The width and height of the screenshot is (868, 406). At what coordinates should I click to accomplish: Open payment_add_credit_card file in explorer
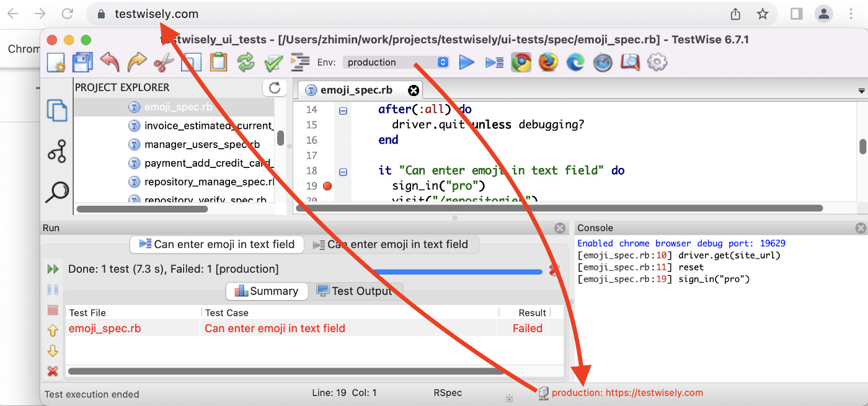[x=201, y=163]
